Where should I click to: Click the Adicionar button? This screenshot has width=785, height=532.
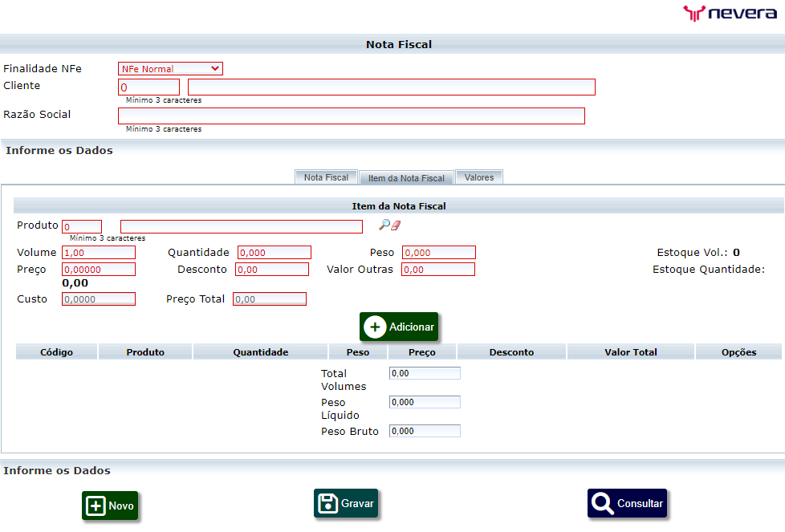(x=398, y=327)
